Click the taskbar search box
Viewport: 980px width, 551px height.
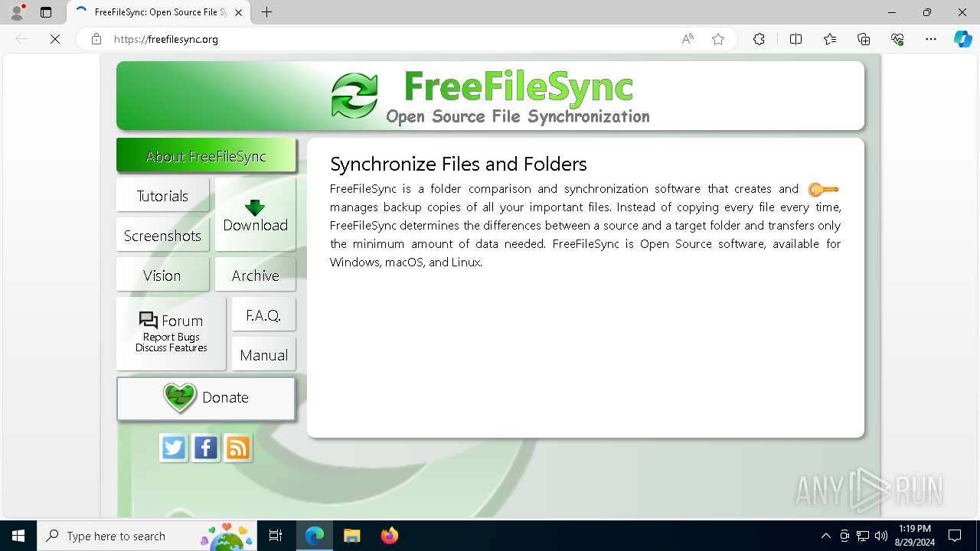[x=147, y=536]
